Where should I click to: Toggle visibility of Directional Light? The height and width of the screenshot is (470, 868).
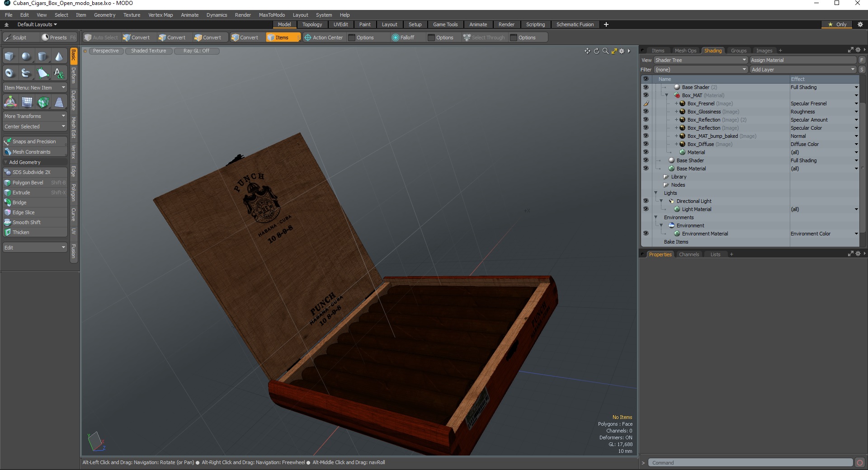(646, 201)
